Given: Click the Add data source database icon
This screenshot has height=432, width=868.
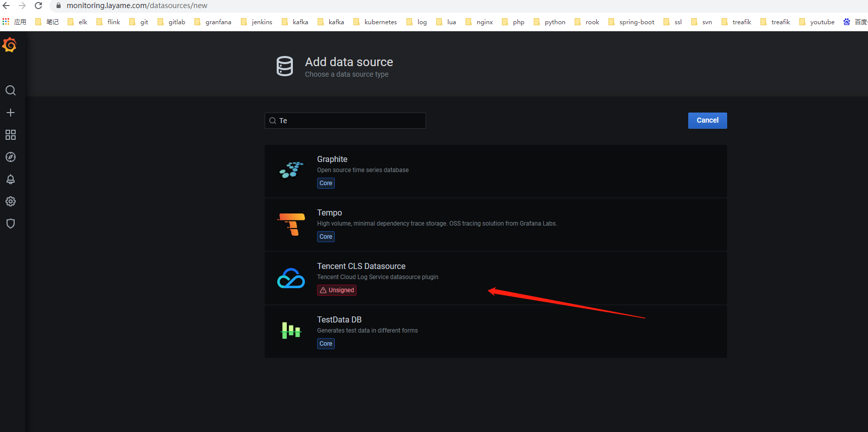Looking at the screenshot, I should (285, 66).
